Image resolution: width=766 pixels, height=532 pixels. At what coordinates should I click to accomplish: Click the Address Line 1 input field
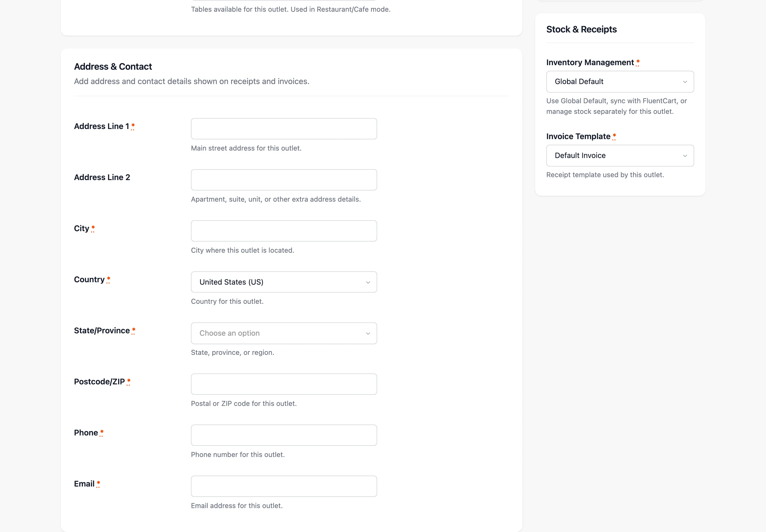284,129
